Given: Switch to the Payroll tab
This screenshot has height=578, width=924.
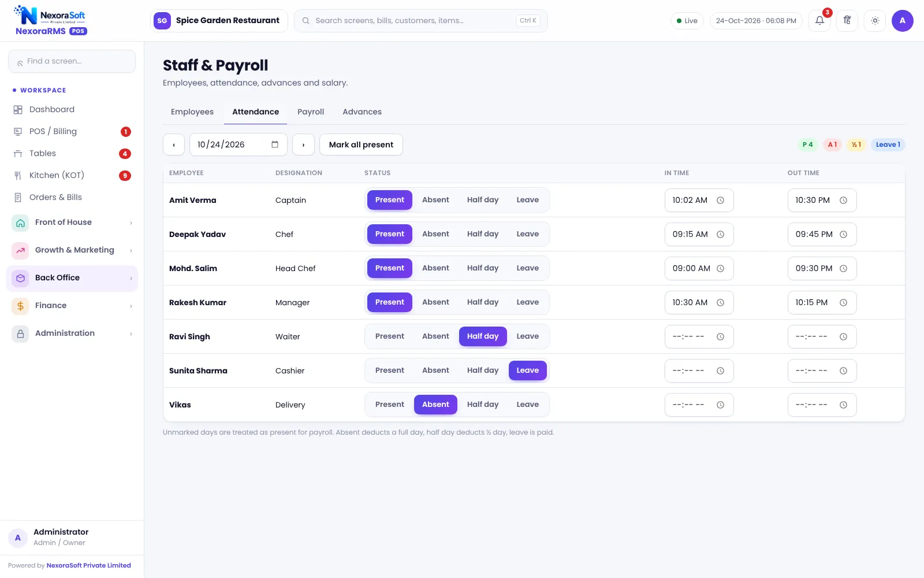Looking at the screenshot, I should click(x=311, y=112).
